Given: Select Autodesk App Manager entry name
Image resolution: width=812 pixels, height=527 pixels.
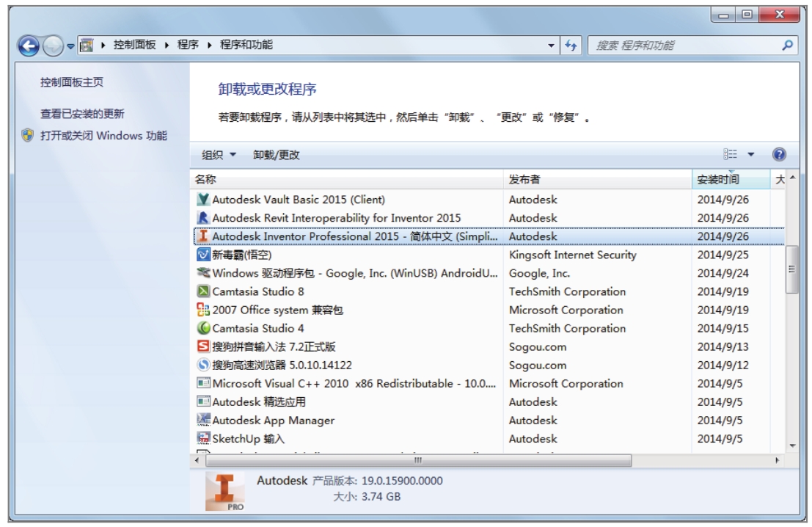Looking at the screenshot, I should point(274,421).
